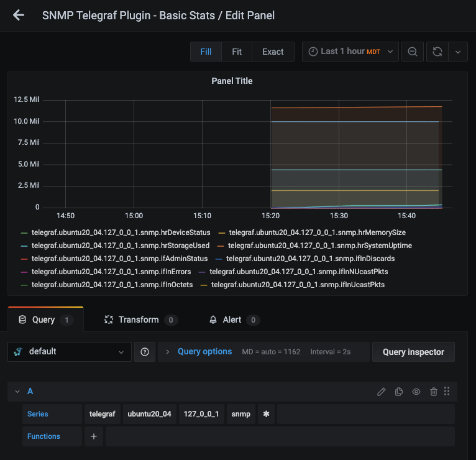Open the default data source dropdown
Screen dimensions: 476x460
tap(70, 352)
